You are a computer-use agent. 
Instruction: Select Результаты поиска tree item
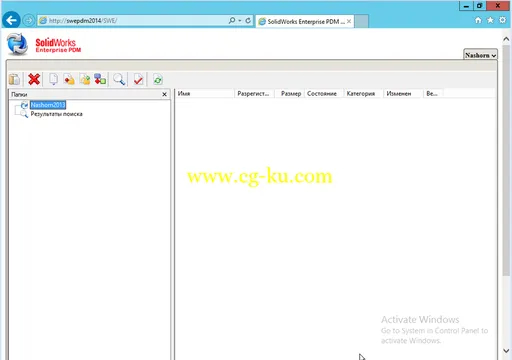(56, 114)
